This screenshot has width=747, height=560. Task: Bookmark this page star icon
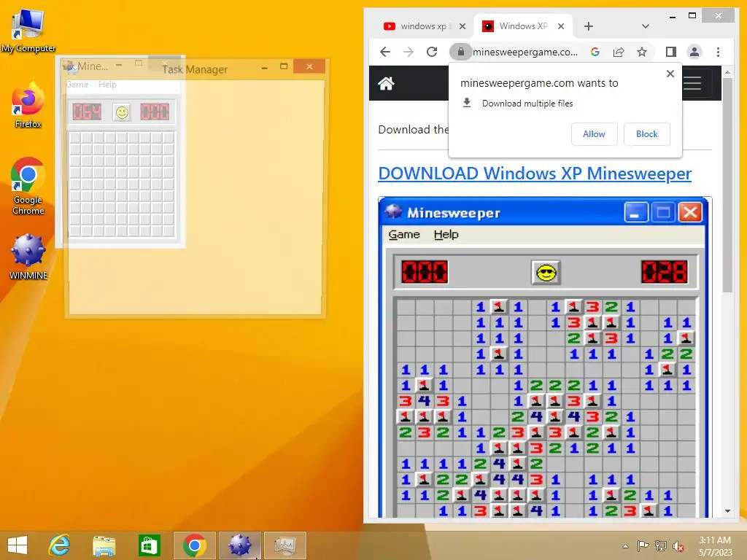(x=642, y=52)
